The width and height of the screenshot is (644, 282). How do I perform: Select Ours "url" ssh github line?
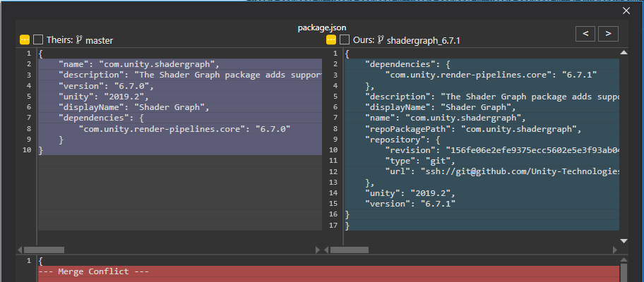click(482, 171)
